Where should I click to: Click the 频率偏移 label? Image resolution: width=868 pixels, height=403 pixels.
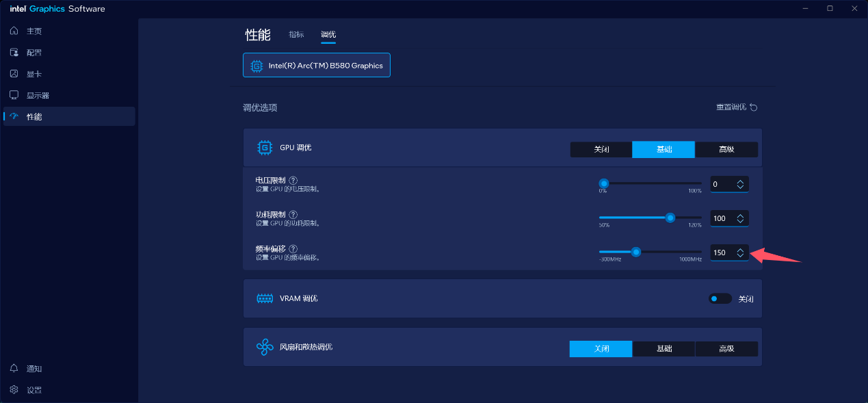[271, 248]
